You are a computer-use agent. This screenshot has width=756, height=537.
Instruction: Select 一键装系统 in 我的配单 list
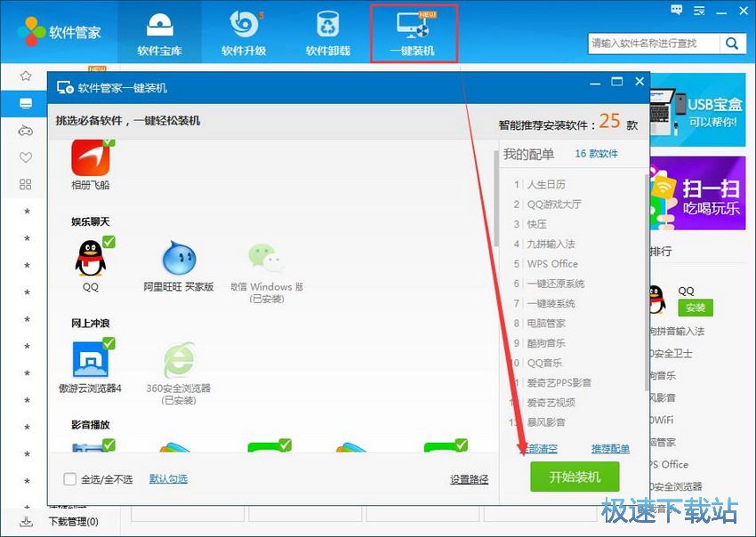[551, 303]
